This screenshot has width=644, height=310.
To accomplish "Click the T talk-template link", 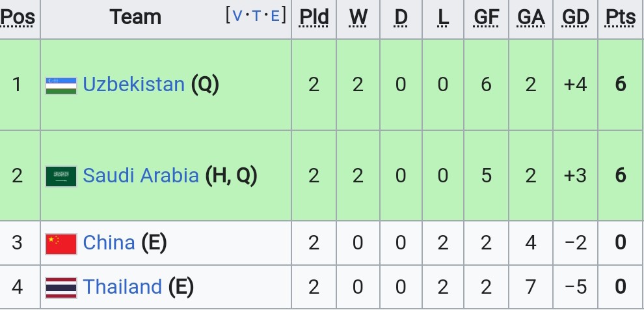I will pos(256,16).
